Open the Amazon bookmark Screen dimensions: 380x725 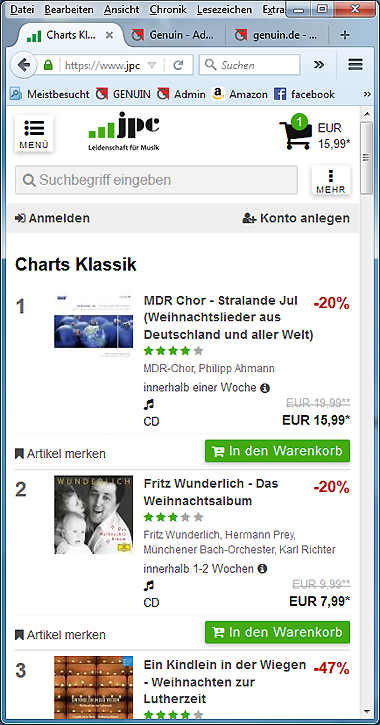point(239,94)
